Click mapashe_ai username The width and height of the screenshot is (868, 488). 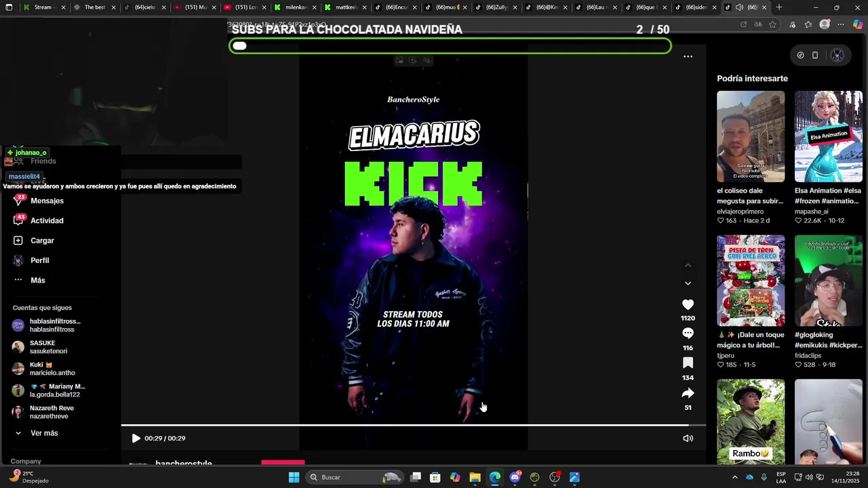[812, 211]
